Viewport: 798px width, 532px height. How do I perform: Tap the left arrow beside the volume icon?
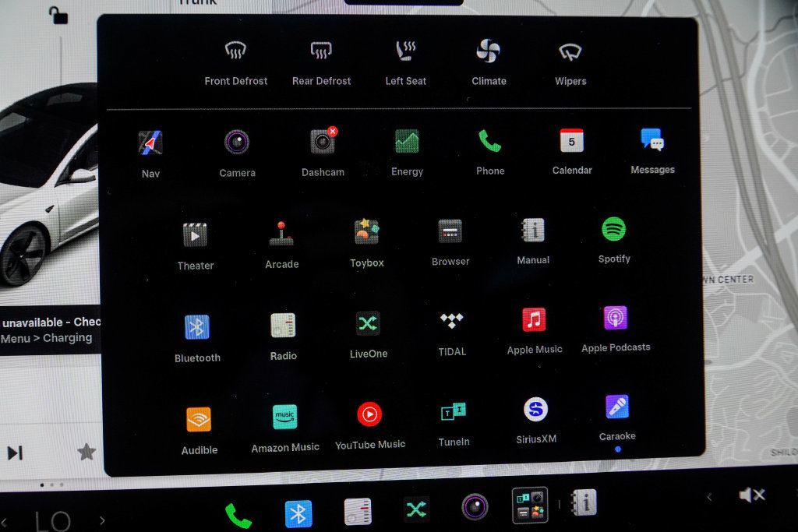(x=709, y=497)
